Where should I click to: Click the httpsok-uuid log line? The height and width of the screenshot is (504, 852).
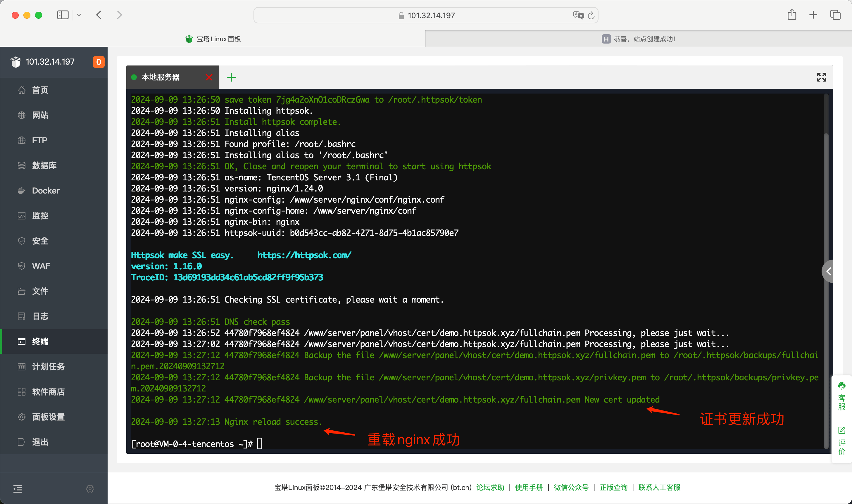tap(295, 233)
